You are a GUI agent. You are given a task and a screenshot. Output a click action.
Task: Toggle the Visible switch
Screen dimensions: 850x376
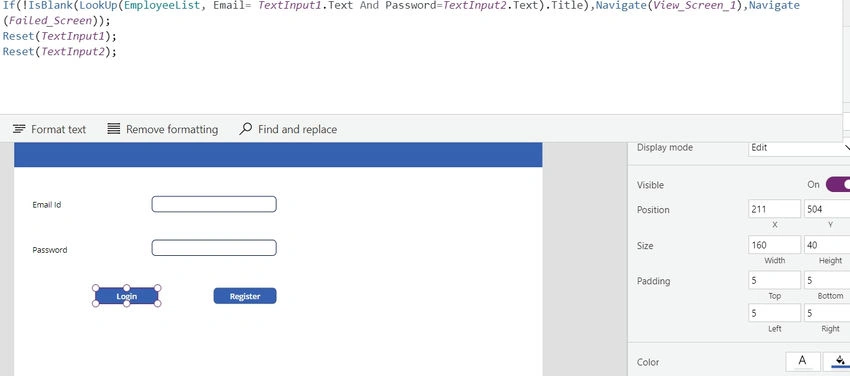[x=838, y=185]
